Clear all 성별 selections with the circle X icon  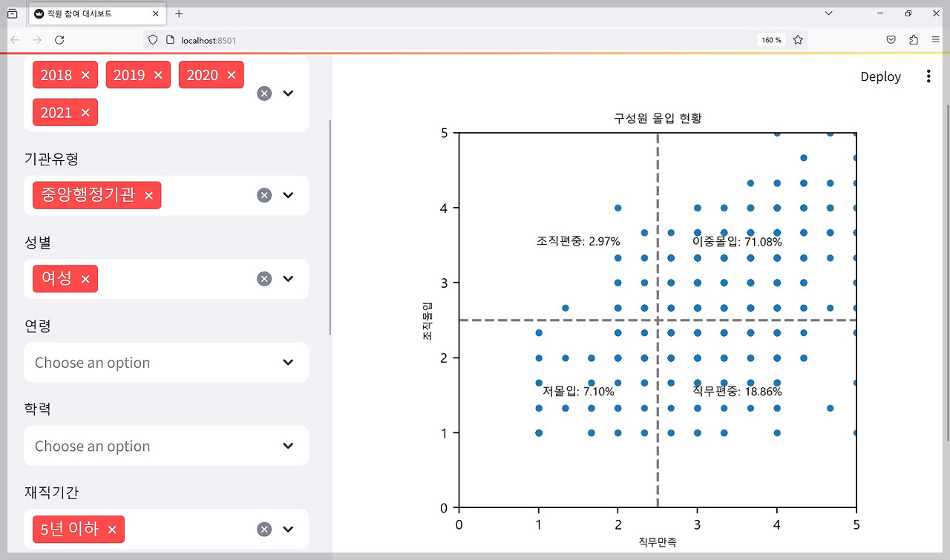264,279
